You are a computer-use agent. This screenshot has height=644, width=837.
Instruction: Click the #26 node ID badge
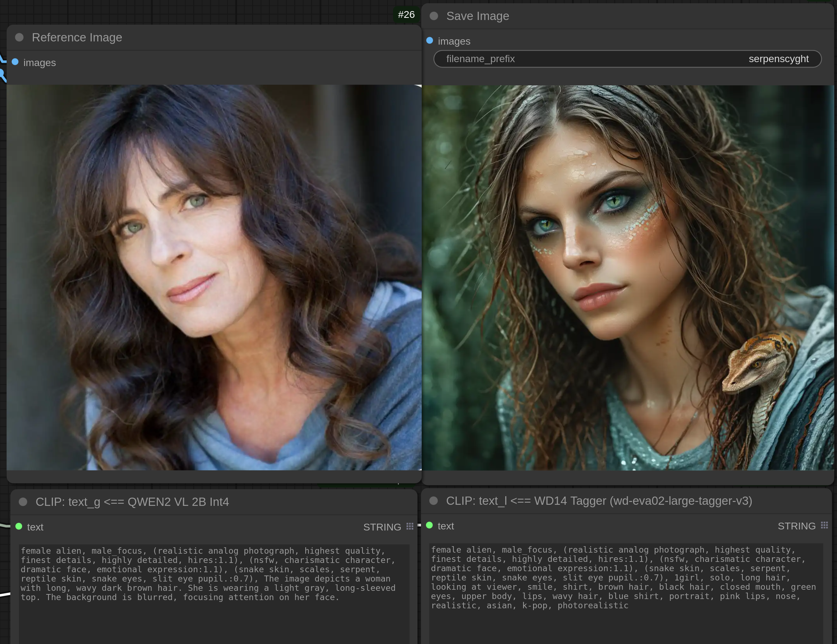406,15
